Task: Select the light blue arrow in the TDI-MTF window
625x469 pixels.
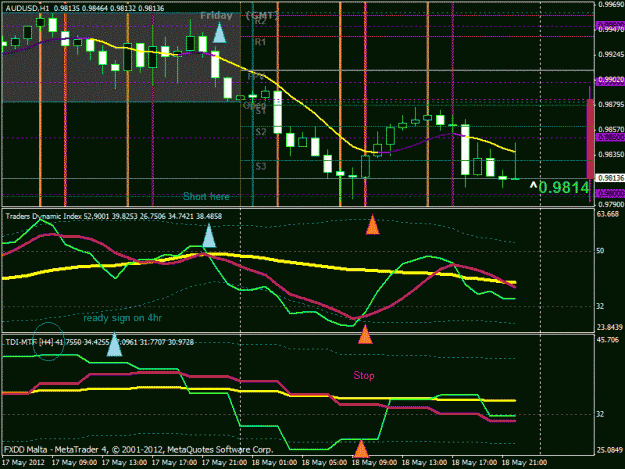Action: tap(114, 345)
